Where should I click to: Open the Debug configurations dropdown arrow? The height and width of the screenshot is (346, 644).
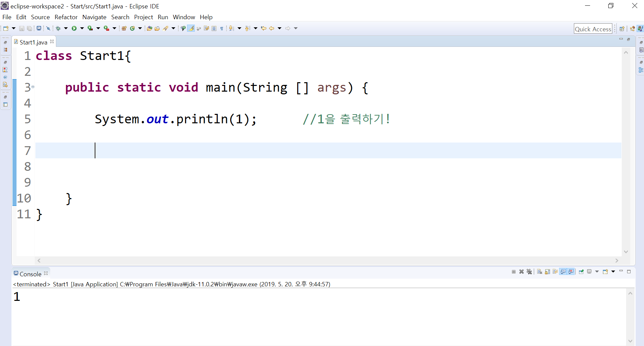pyautogui.click(x=66, y=28)
